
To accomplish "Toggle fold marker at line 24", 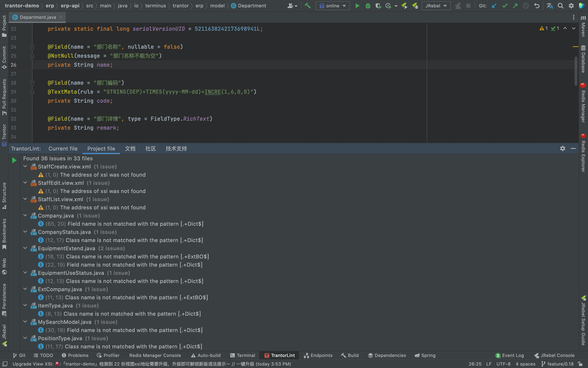I will [x=32, y=47].
